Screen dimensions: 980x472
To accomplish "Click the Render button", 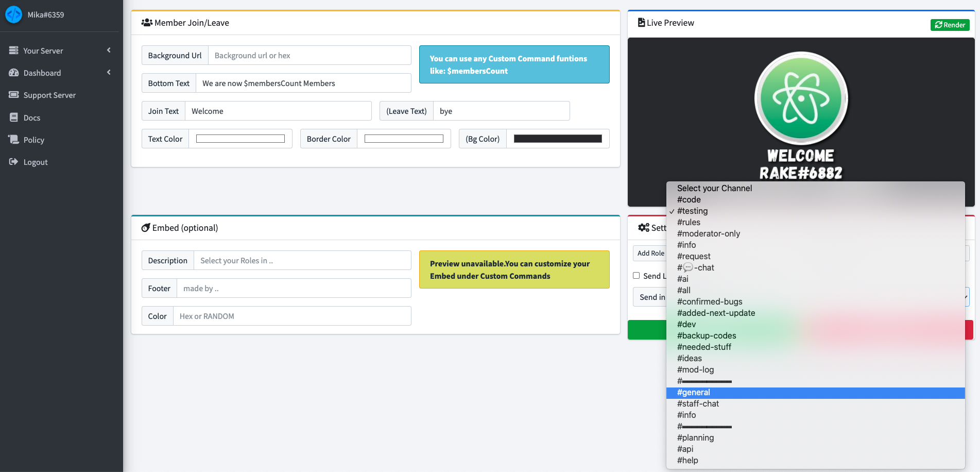I will 950,25.
